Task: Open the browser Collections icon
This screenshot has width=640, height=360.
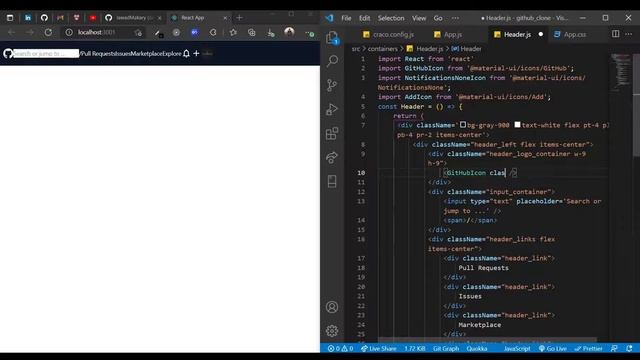Action: click(x=251, y=32)
